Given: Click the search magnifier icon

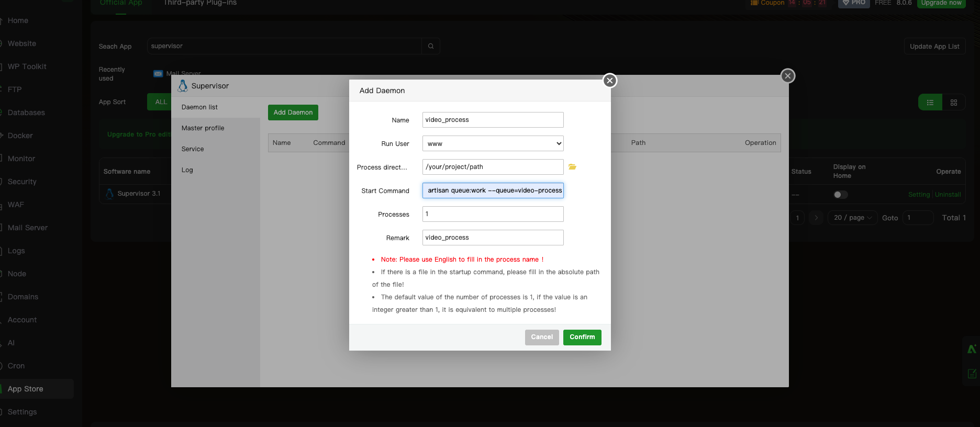Looking at the screenshot, I should 431,46.
